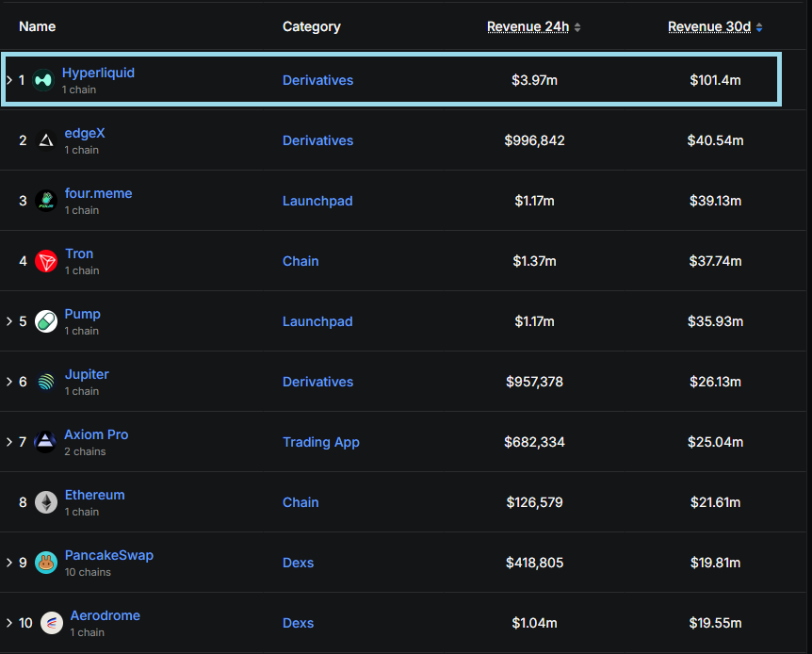Sort by the Revenue 30d column header
This screenshot has height=654, width=812.
pos(709,27)
